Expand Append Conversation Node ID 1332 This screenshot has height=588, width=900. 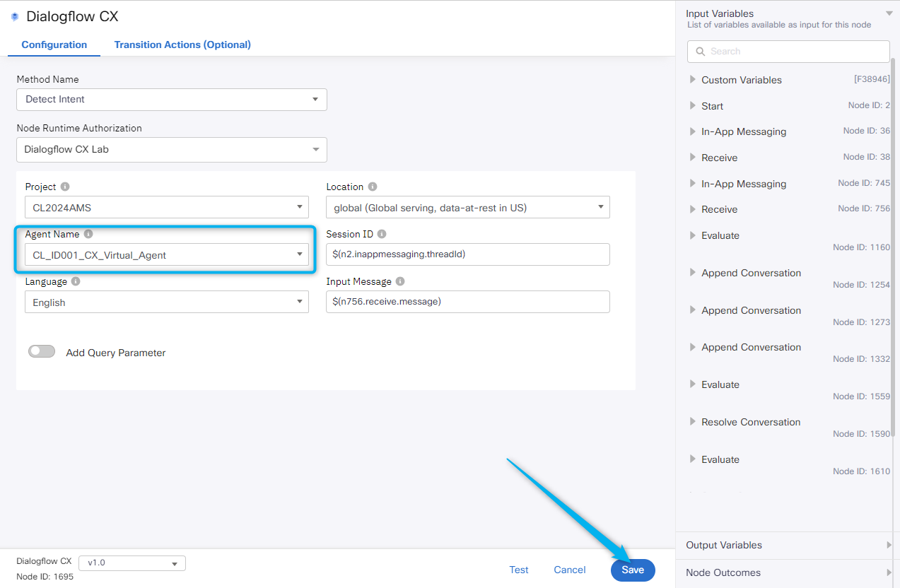click(x=693, y=346)
